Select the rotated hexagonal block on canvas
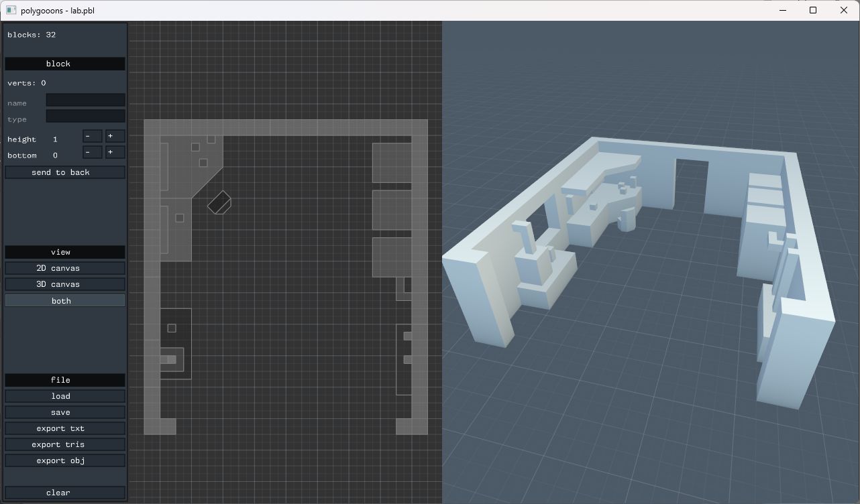 click(x=219, y=202)
